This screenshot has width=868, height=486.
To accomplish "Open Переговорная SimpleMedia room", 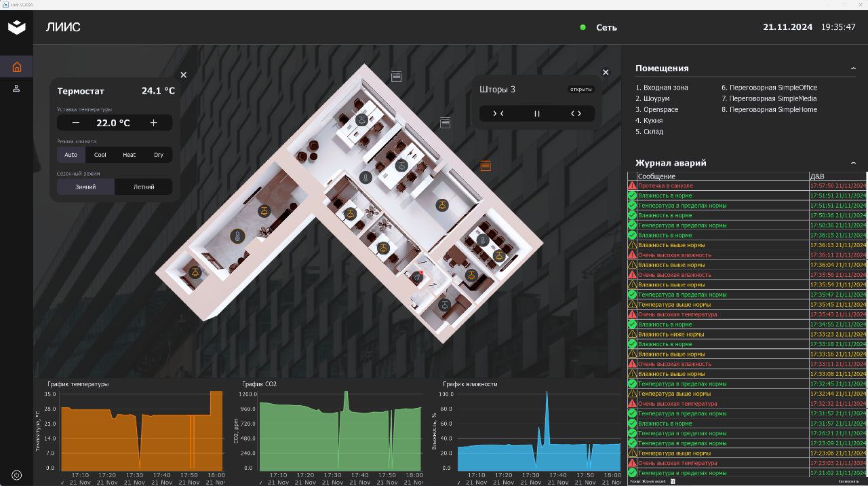I will [768, 98].
